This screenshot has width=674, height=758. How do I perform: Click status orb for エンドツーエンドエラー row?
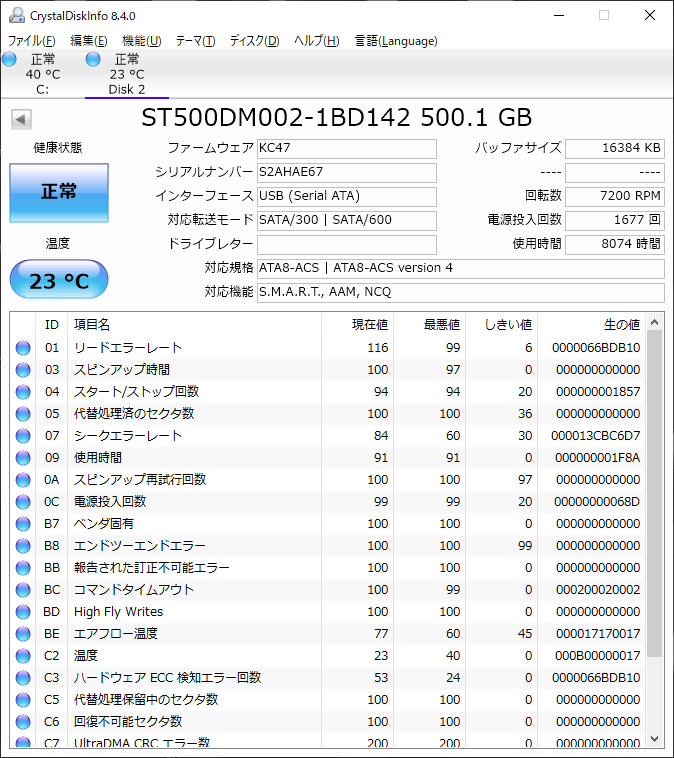point(23,546)
